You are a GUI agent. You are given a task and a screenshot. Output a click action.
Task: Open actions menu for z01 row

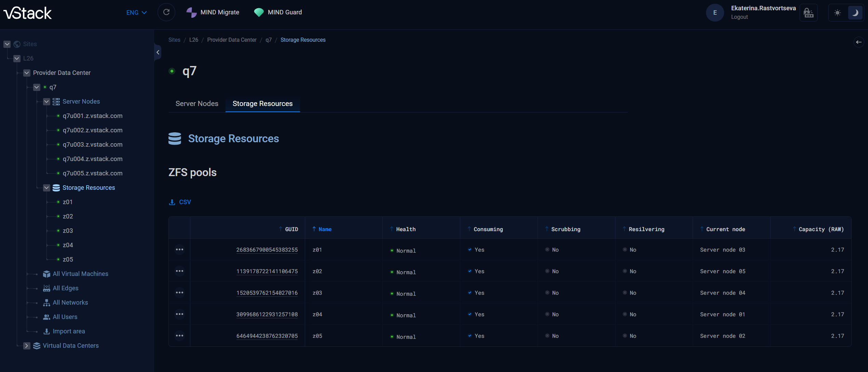click(179, 250)
